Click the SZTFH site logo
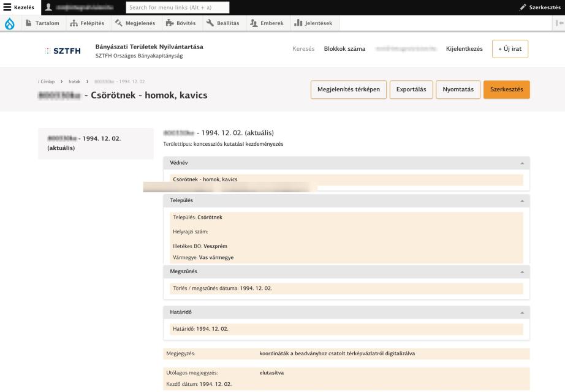This screenshot has height=392, width=565. click(x=63, y=51)
